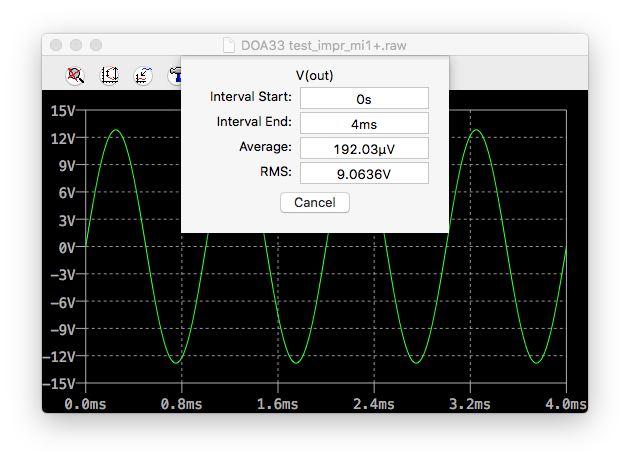Click the 'Interval End:' label
Screen dimensions: 630x463
[254, 122]
